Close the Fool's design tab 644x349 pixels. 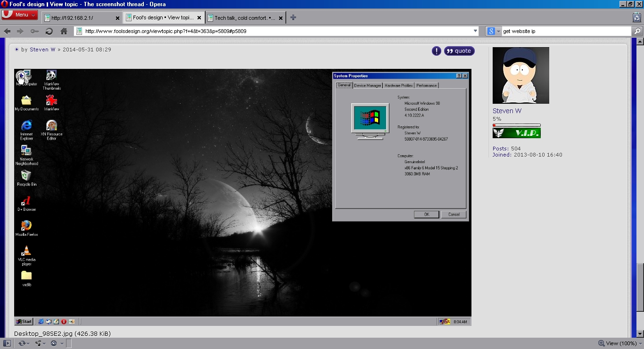[x=199, y=18]
